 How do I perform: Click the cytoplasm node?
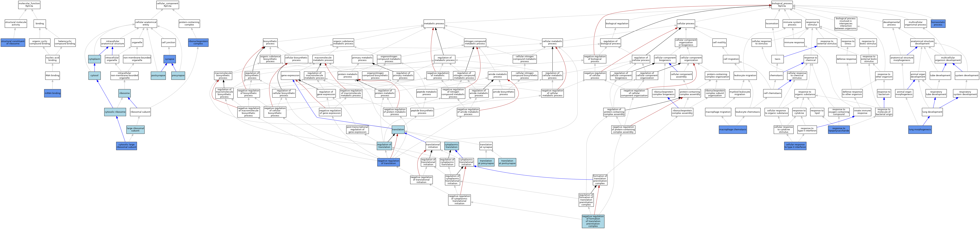point(94,59)
